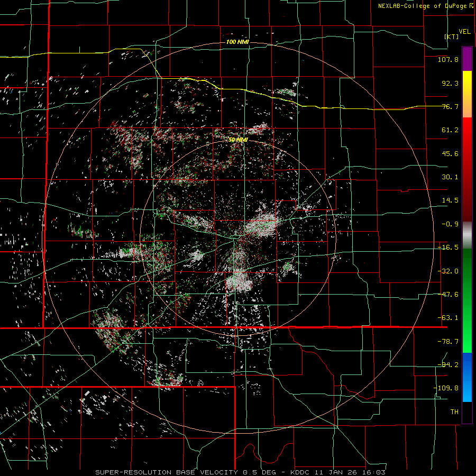The height and width of the screenshot is (476, 476).
Task: Select the 30.1 value on the velocity scale
Action: [x=450, y=177]
